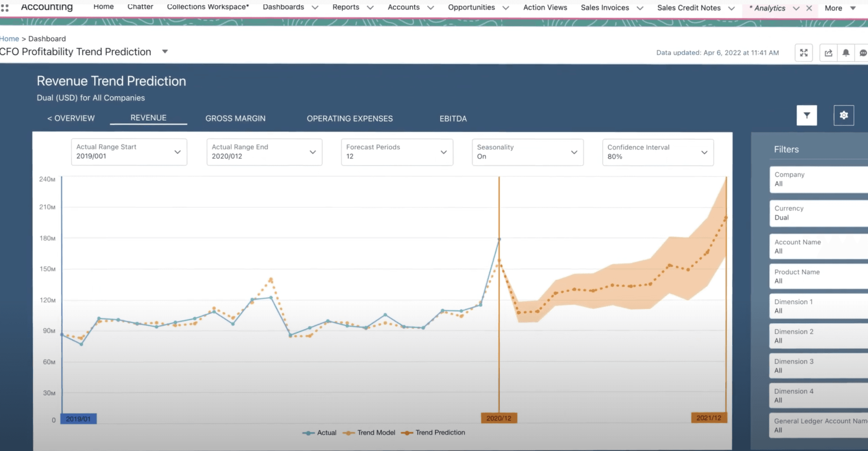Open the More navigation menu
The height and width of the screenshot is (451, 868).
point(840,8)
